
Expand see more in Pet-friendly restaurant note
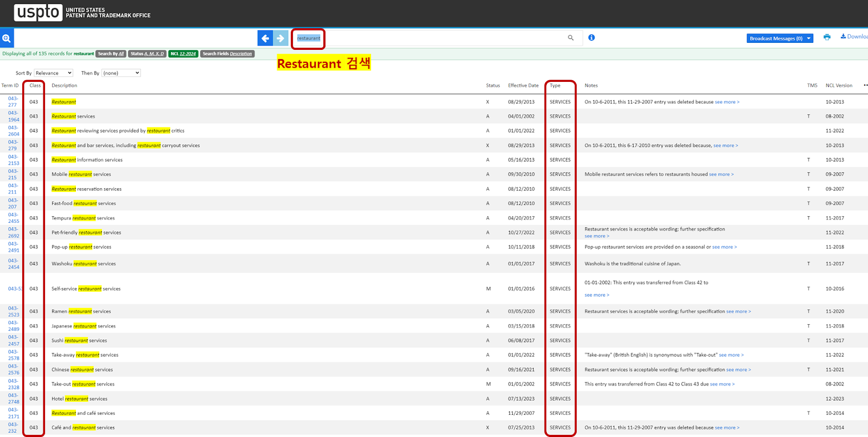(597, 236)
